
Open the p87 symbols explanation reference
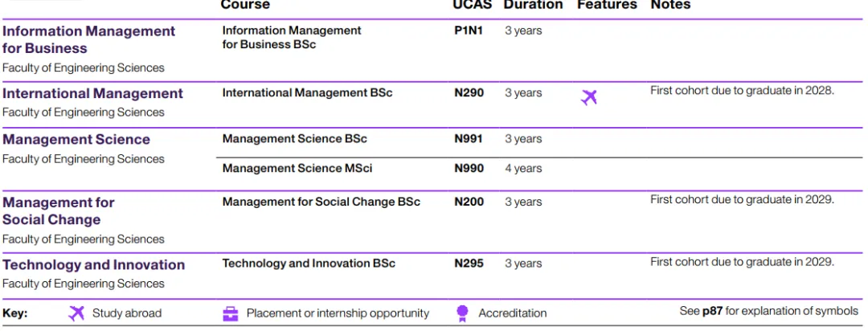[711, 311]
